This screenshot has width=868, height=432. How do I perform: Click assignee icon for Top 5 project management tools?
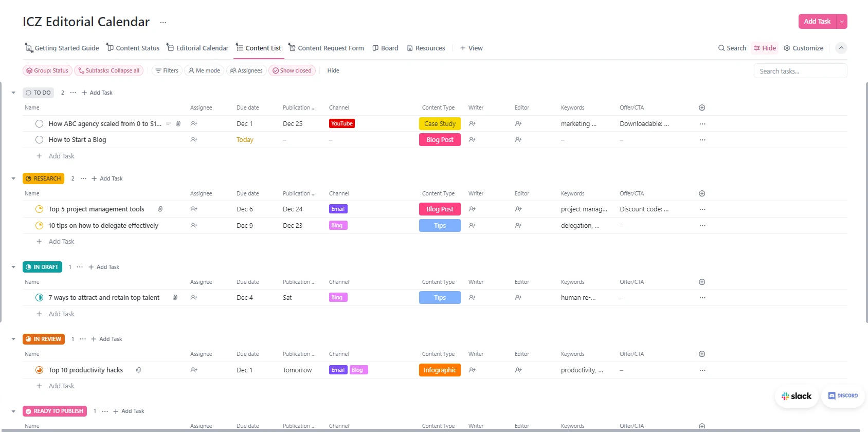point(194,209)
